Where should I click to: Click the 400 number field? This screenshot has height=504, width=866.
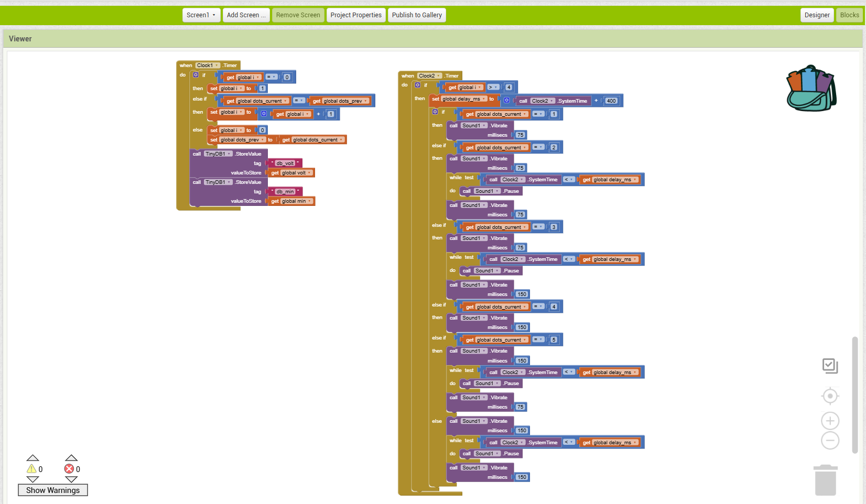tap(611, 101)
